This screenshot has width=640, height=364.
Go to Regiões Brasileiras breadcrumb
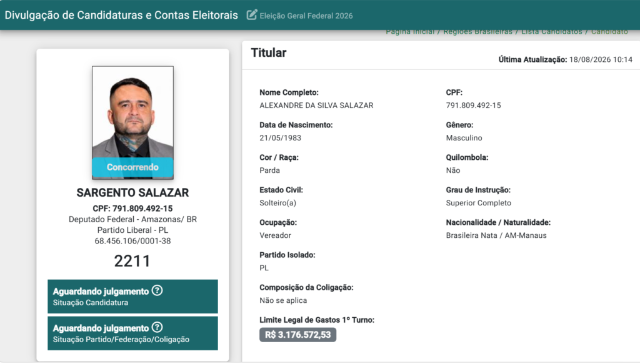coord(477,32)
